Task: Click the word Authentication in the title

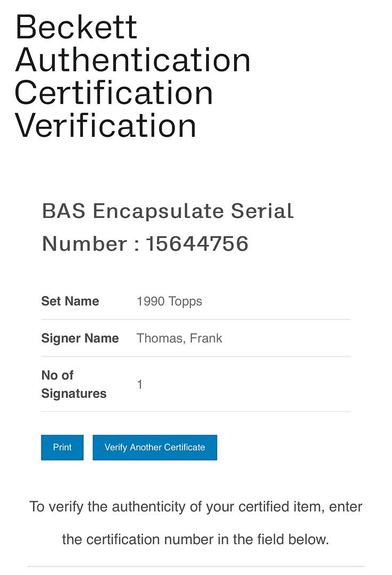Action: pyautogui.click(x=133, y=60)
